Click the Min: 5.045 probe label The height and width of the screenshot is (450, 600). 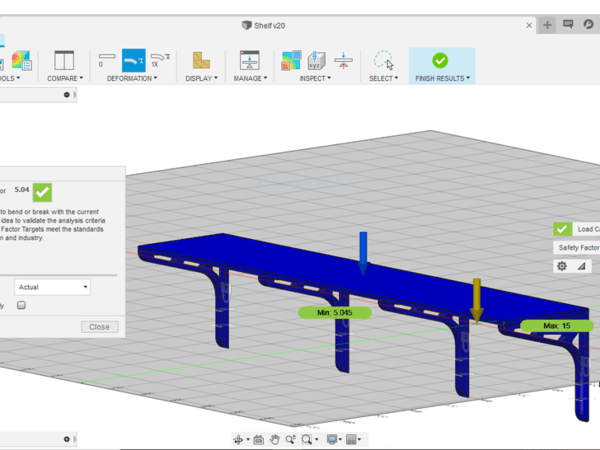coord(334,312)
